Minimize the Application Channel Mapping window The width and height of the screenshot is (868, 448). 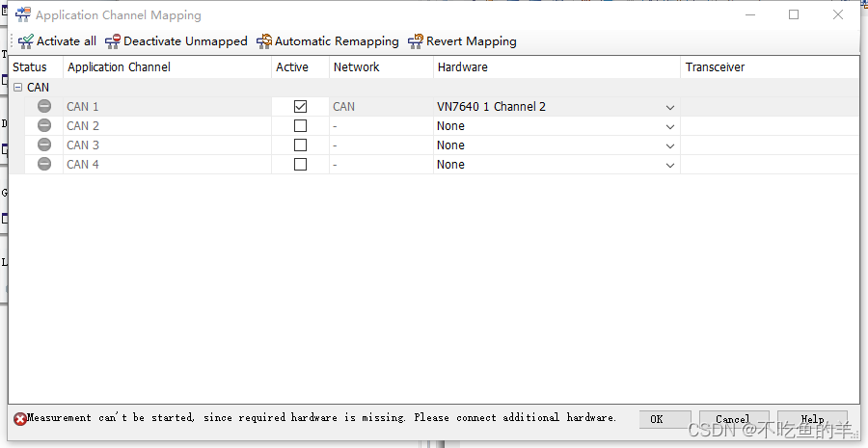(x=750, y=15)
